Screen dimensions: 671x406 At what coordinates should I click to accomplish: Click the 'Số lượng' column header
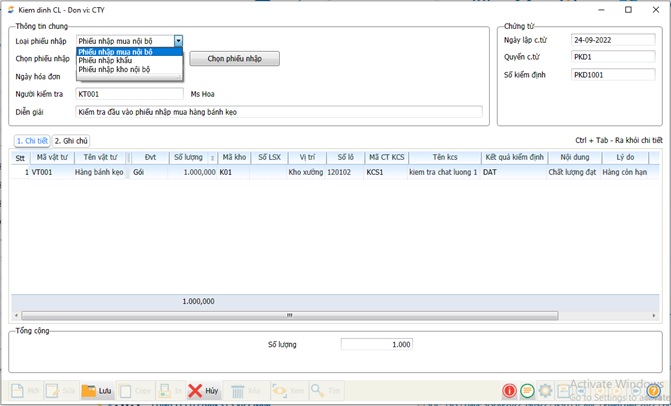(192, 157)
